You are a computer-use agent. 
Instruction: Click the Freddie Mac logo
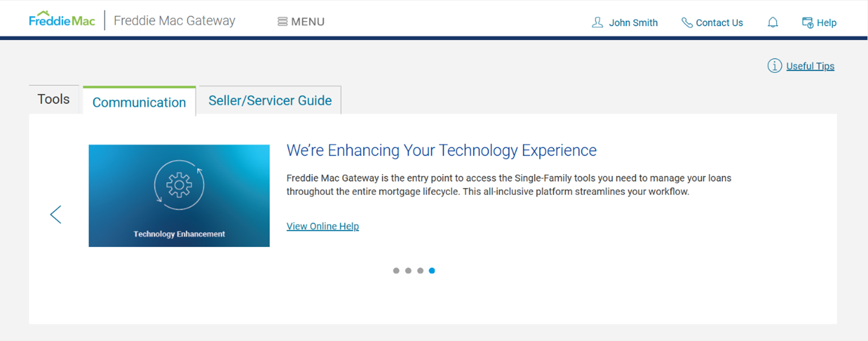[62, 19]
